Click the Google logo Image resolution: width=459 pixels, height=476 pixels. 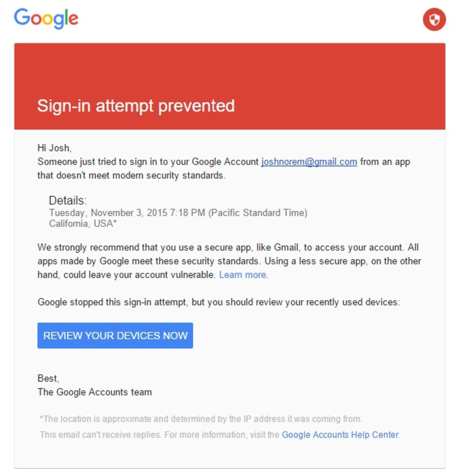[x=46, y=19]
